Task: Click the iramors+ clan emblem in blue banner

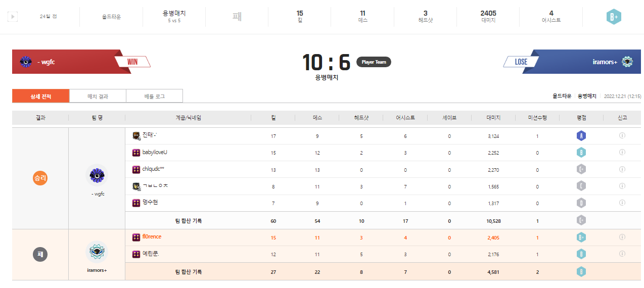Action: (x=627, y=62)
